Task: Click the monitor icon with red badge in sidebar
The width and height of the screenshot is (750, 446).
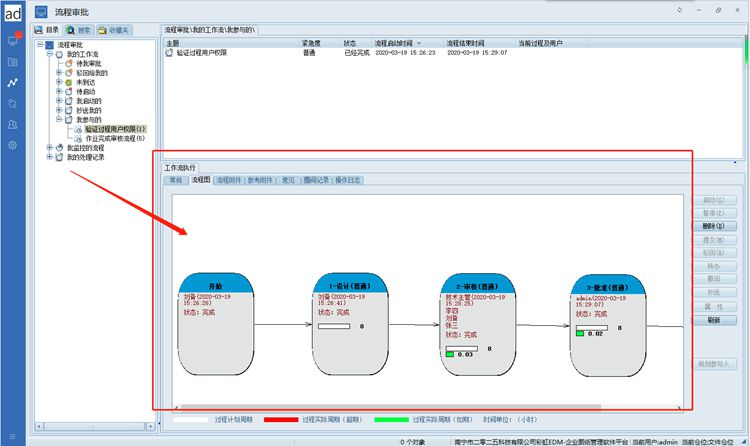Action: [13, 41]
